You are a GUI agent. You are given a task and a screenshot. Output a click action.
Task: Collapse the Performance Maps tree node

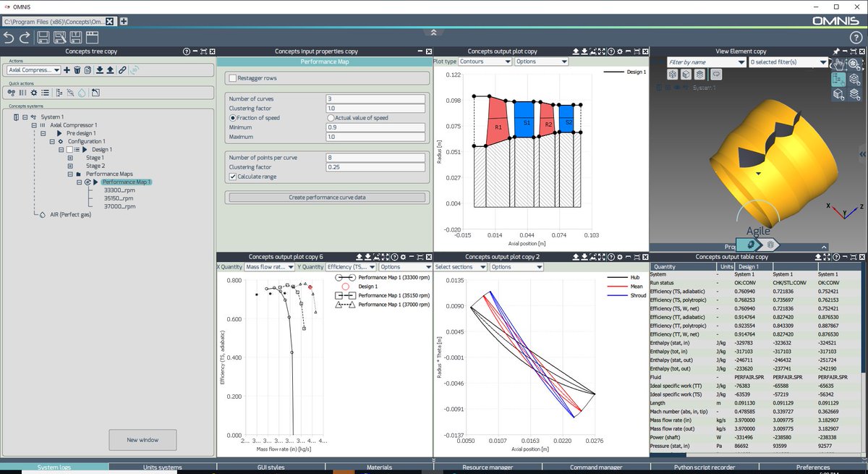71,173
